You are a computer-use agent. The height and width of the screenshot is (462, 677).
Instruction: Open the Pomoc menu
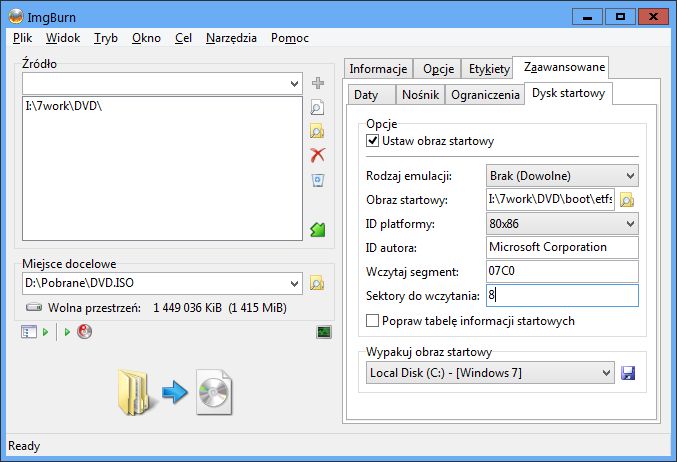tap(290, 38)
